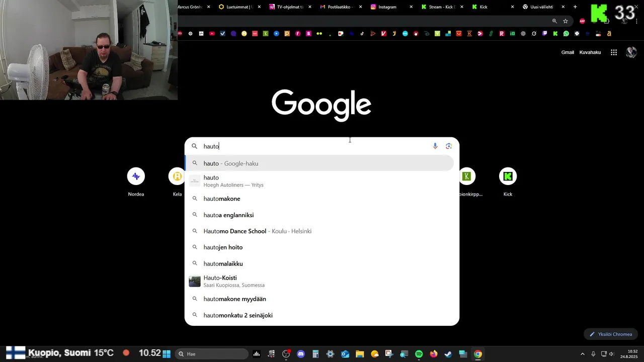Viewport: 644px width, 362px height.
Task: Switch to the TV-ohjelmat tab
Action: coord(291,7)
